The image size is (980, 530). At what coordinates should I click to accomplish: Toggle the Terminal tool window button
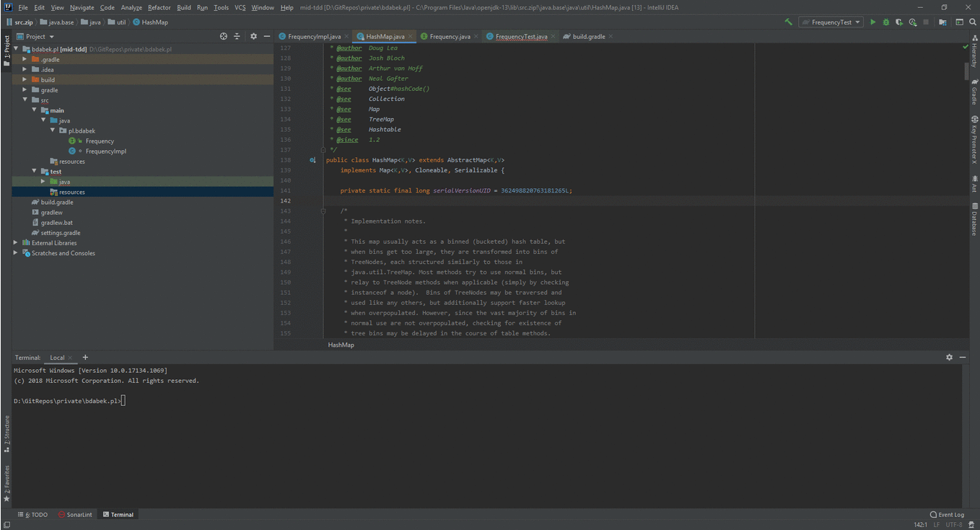(118, 515)
